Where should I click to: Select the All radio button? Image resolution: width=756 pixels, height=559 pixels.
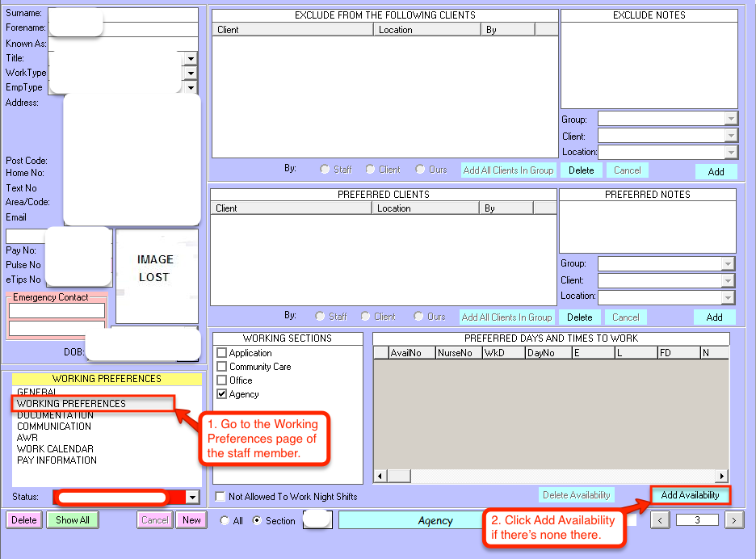[225, 521]
